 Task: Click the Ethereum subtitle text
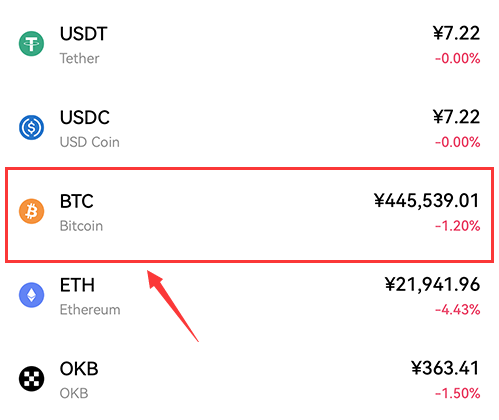point(90,310)
